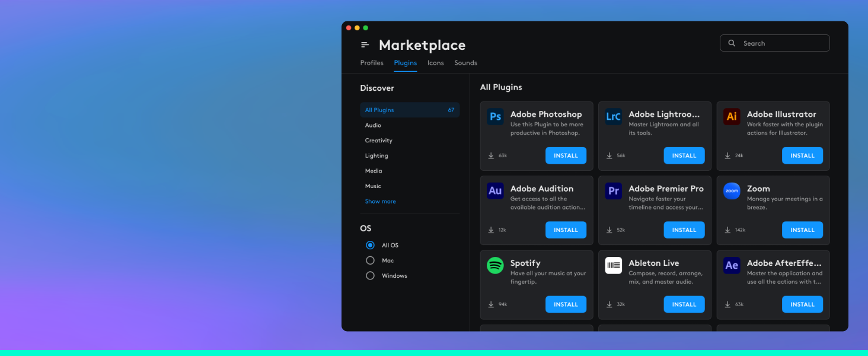
Task: Install the Spotify plugin
Action: pyautogui.click(x=566, y=304)
